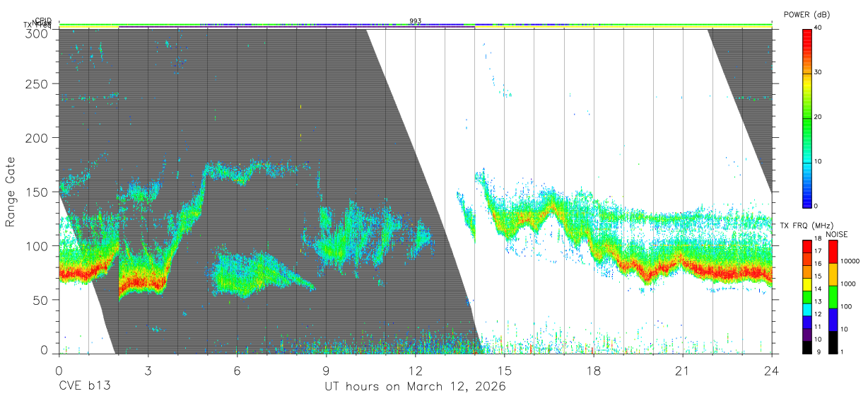
Task: Click the NOISE legend title
Action: (837, 234)
